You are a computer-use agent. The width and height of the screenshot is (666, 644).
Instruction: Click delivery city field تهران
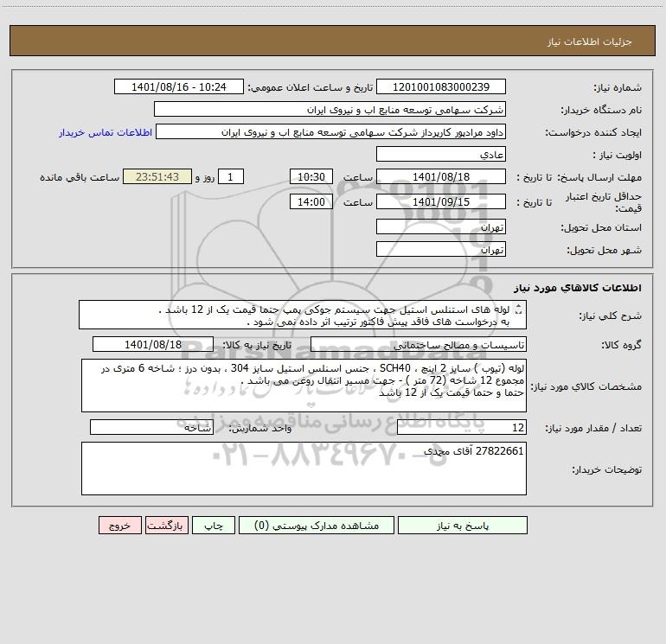click(441, 249)
